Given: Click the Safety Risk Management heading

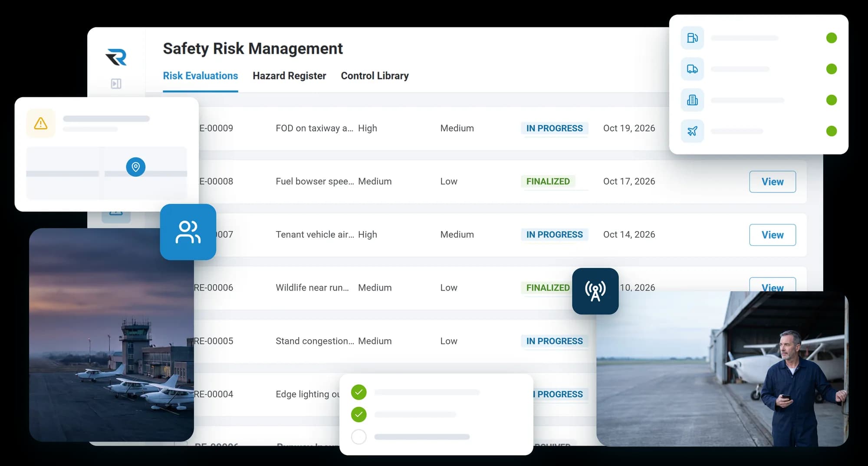Looking at the screenshot, I should [x=253, y=49].
